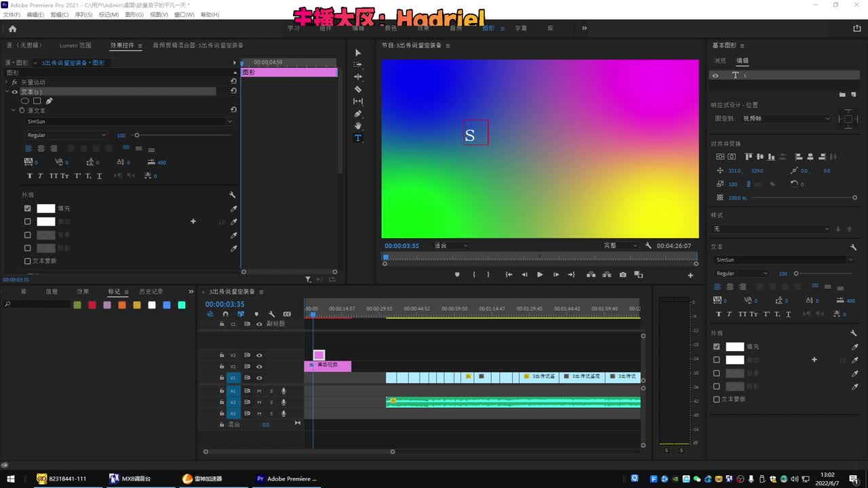
Task: Click the caption track CC icon in timeline
Action: (x=287, y=314)
